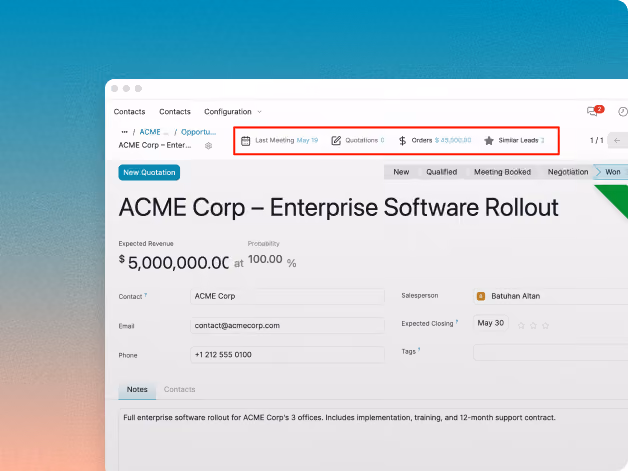628x471 pixels.
Task: Open the ACME breadcrumb link
Action: point(153,132)
